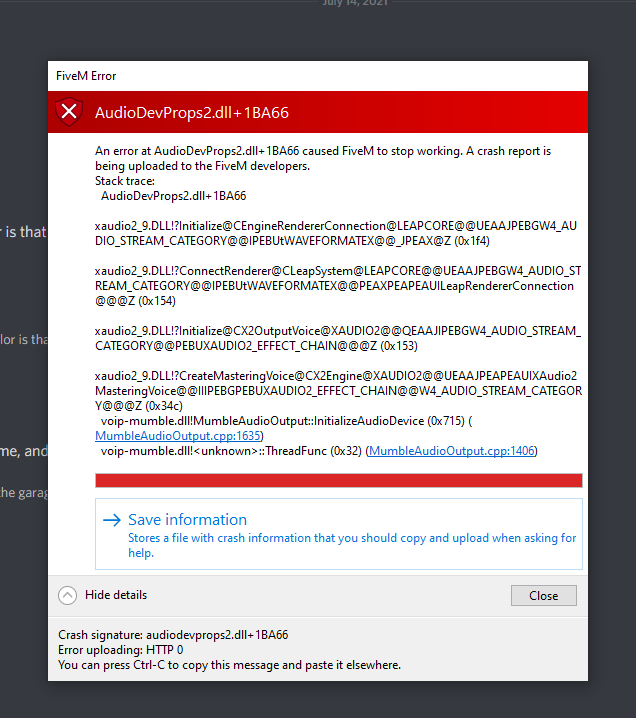Click the 'Stack trace:' label
Image resolution: width=636 pixels, height=718 pixels.
click(125, 181)
